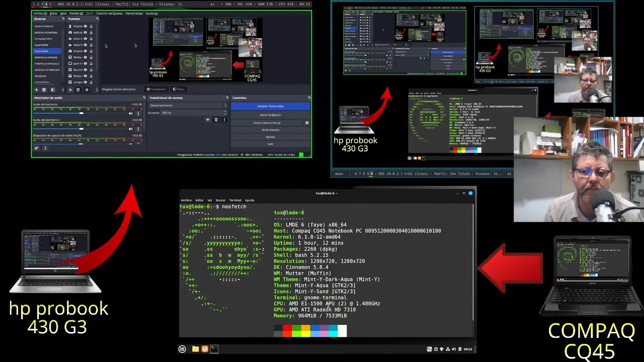Open source properties gear in Fuentes toolbar

pyautogui.click(x=87, y=89)
